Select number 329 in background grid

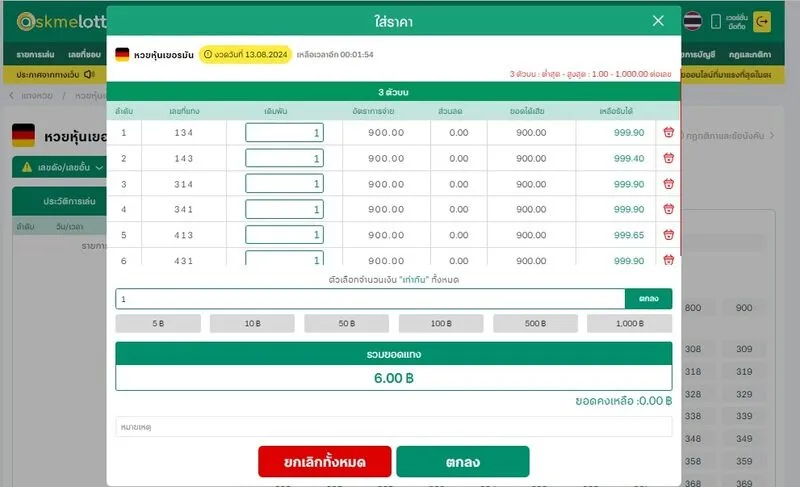[744, 394]
